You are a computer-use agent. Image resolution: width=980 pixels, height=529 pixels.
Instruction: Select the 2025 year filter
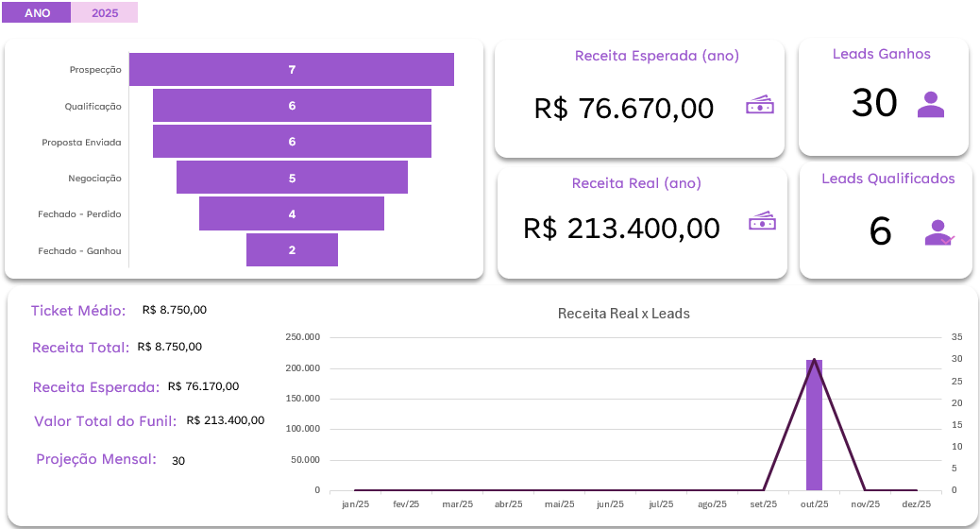tap(105, 13)
